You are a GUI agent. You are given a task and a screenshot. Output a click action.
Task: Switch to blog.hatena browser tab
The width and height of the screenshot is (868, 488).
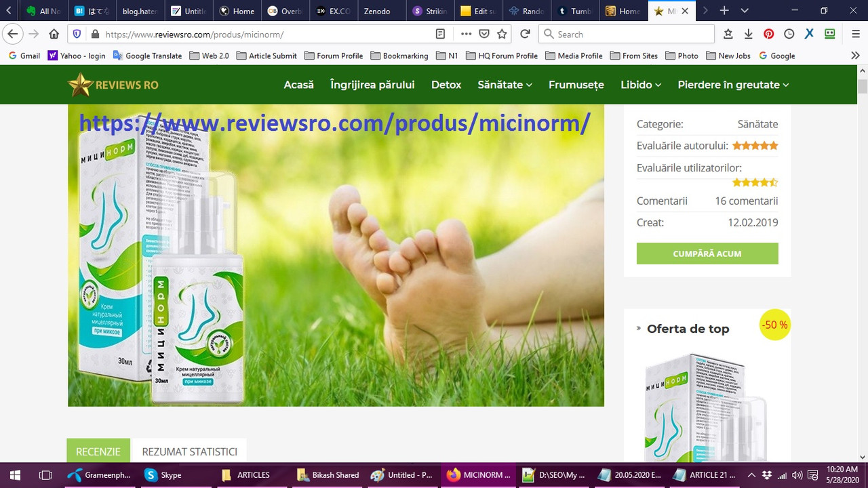(x=140, y=11)
